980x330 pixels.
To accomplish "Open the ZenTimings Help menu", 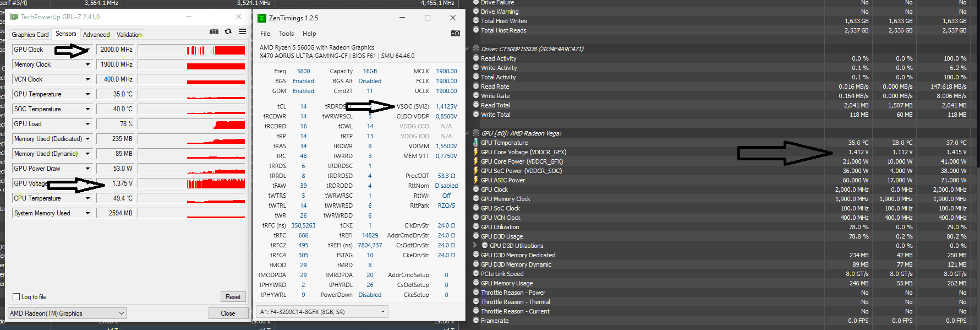I will coord(309,34).
